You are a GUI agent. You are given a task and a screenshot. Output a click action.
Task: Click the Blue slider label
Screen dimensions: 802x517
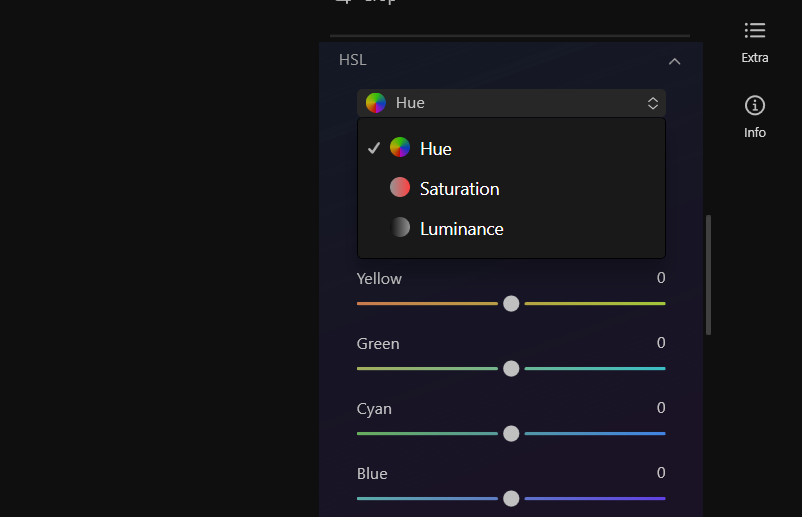(372, 474)
